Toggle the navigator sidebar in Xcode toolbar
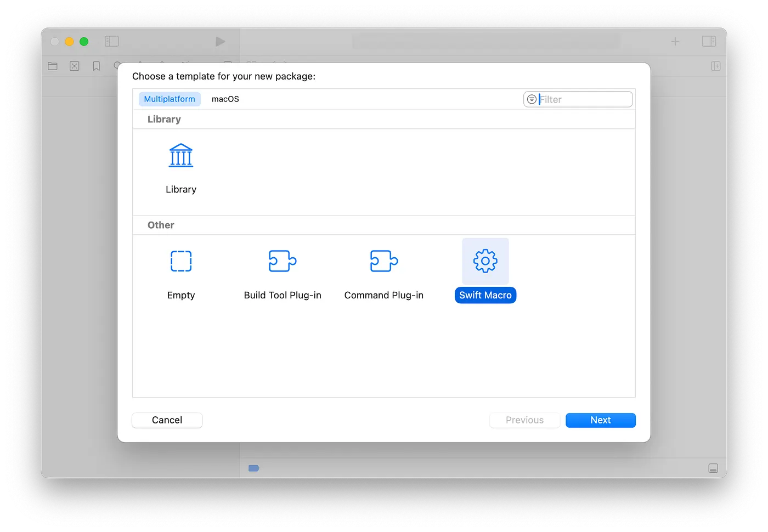The height and width of the screenshot is (532, 768). tap(112, 41)
